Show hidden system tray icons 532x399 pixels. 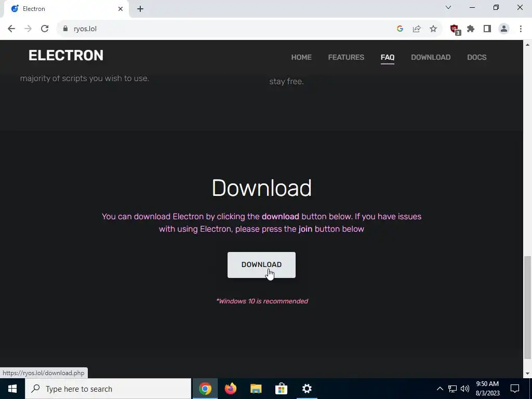[x=440, y=389]
